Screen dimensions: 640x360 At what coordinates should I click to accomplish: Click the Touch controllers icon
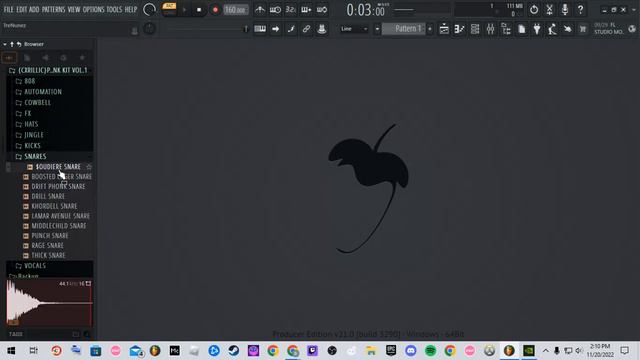point(568,29)
